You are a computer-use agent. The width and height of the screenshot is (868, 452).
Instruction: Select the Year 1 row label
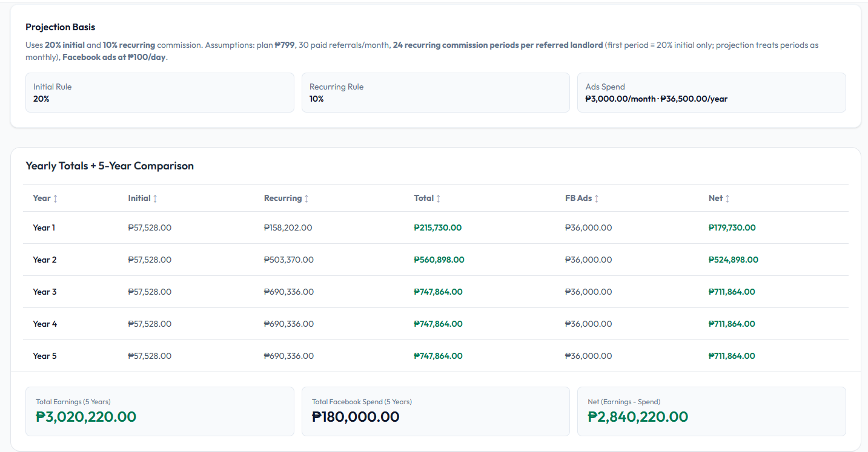(x=44, y=228)
